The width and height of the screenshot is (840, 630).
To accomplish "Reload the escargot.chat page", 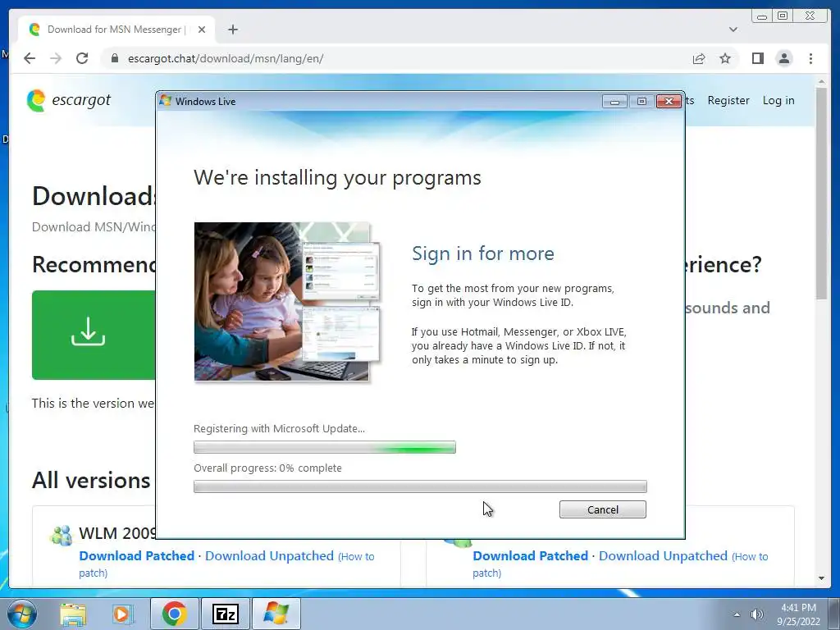I will (82, 58).
